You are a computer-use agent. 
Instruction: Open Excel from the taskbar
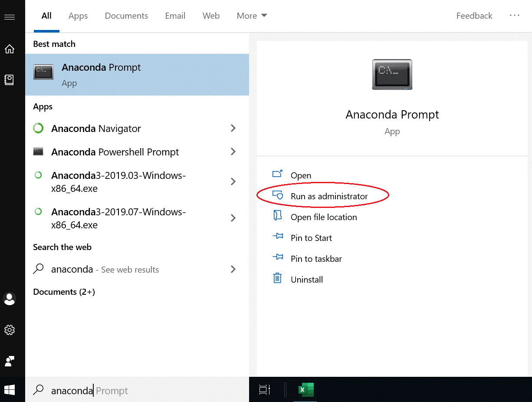point(306,390)
